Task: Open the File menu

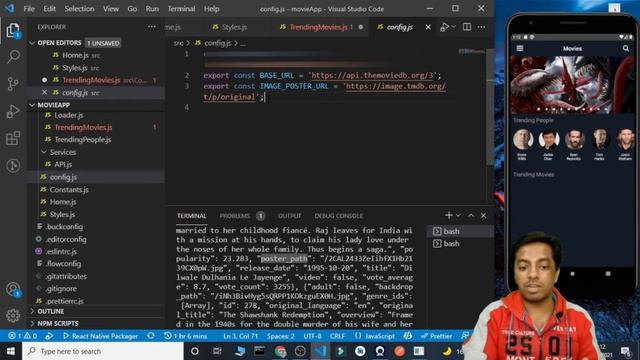Action: (x=29, y=9)
